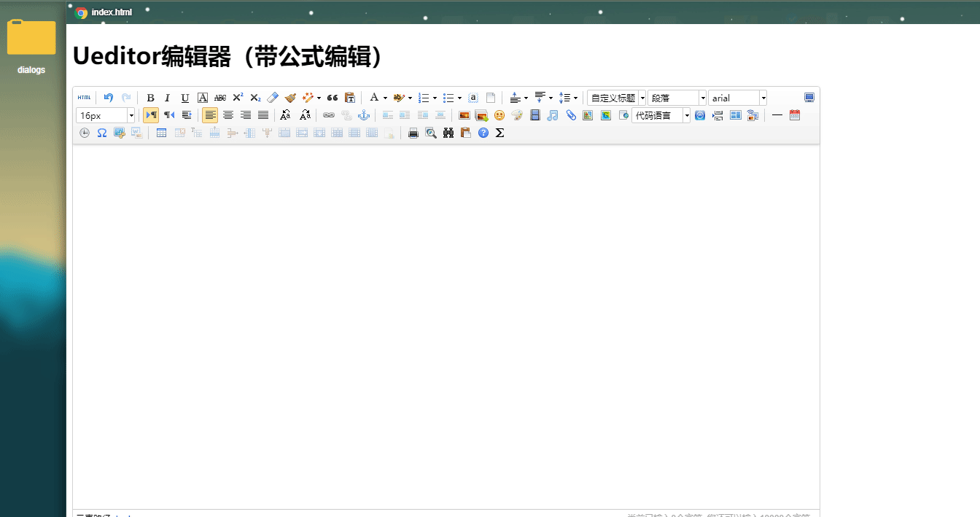The image size is (980, 517).
Task: Insert time with clock icon
Action: click(85, 133)
